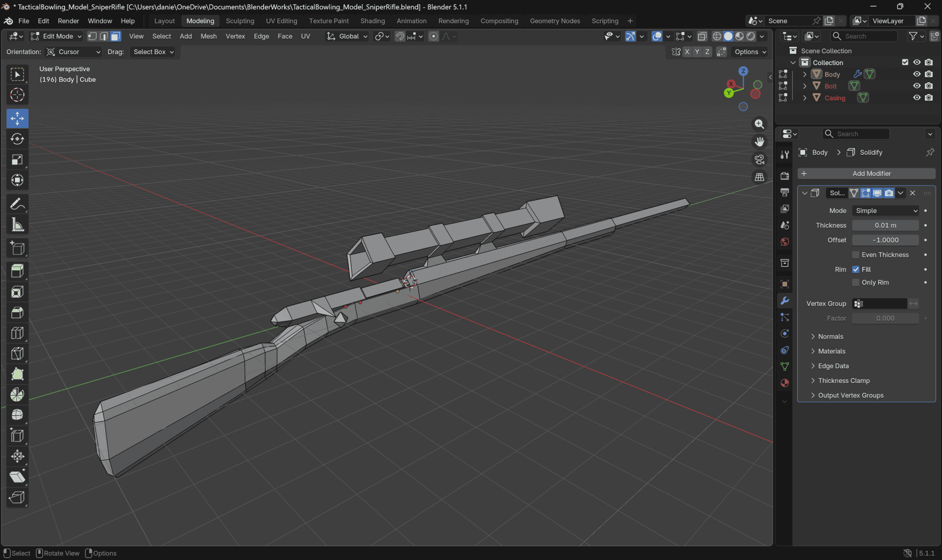Expand the Thickness Clamp subpanel
The height and width of the screenshot is (560, 942).
[x=840, y=381]
